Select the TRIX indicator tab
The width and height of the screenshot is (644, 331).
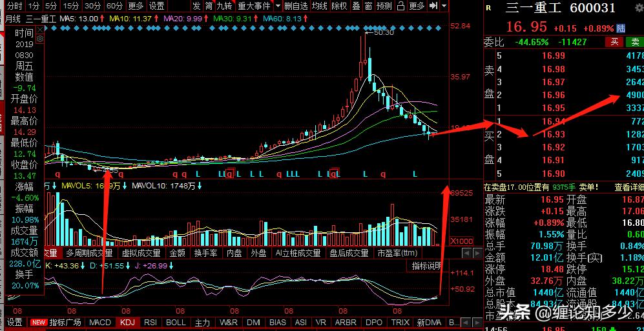(x=400, y=323)
